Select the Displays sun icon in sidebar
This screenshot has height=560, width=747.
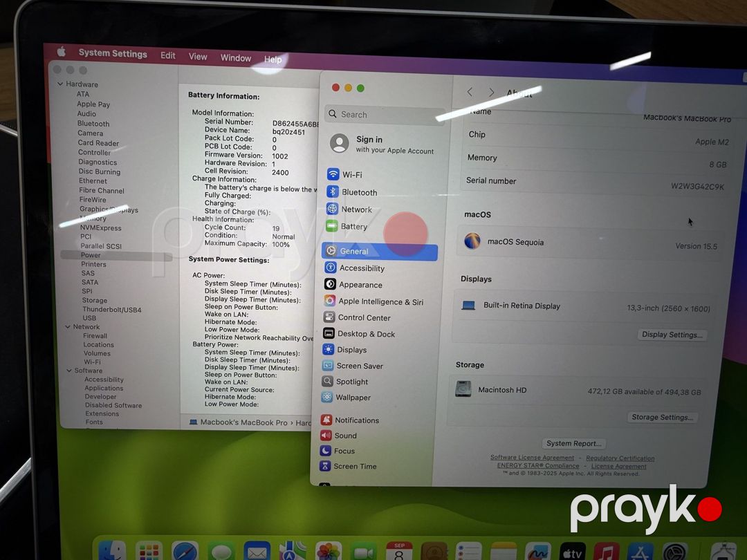(x=329, y=350)
